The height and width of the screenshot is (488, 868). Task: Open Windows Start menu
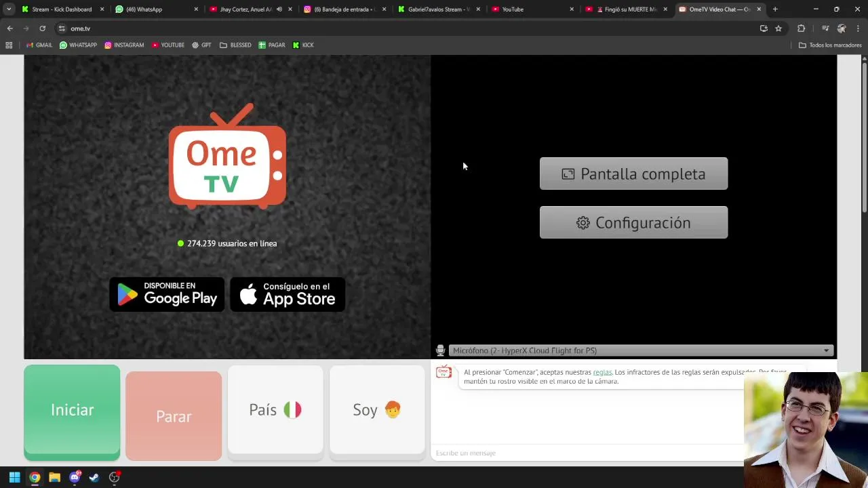pyautogui.click(x=14, y=477)
